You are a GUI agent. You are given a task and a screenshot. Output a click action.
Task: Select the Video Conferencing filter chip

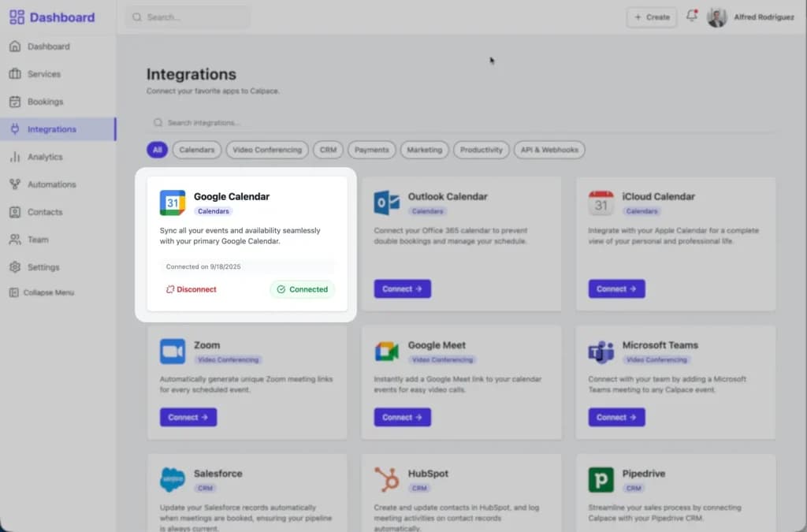tap(267, 150)
